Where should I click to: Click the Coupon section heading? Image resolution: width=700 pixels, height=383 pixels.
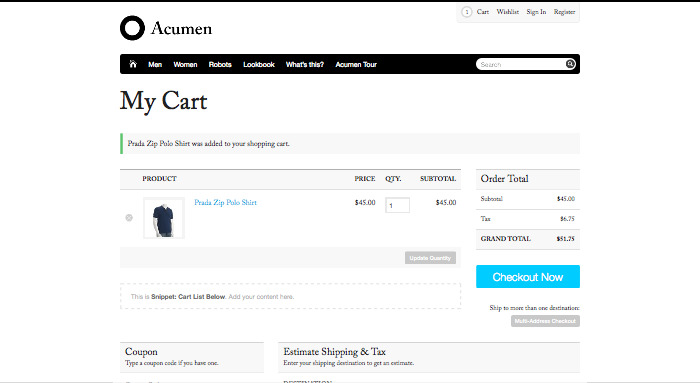pyautogui.click(x=141, y=352)
